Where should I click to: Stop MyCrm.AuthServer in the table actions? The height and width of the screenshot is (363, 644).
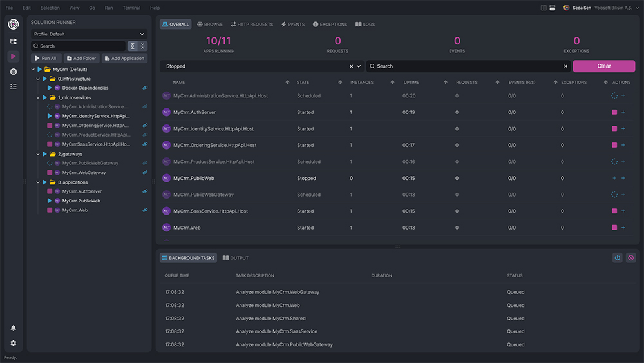click(614, 112)
